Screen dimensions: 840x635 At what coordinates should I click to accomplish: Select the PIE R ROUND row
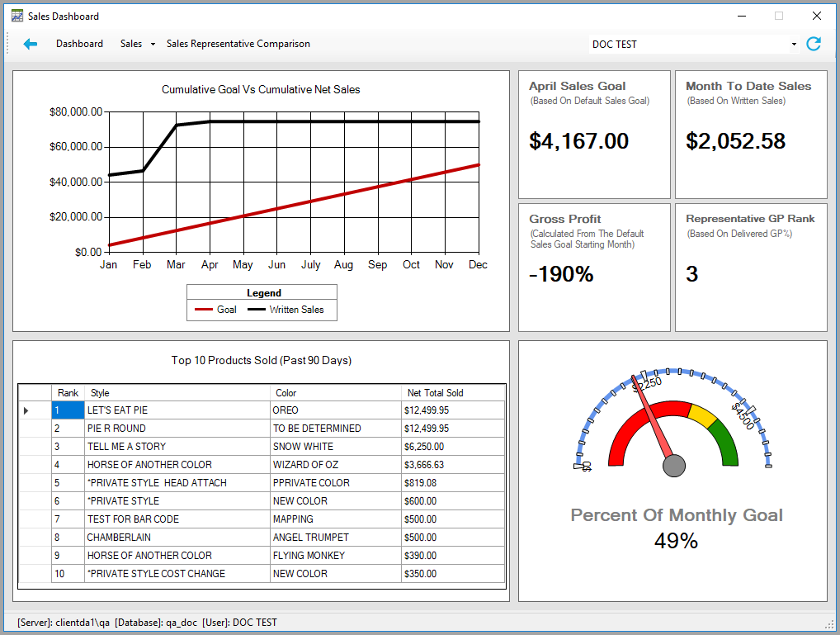(262, 429)
